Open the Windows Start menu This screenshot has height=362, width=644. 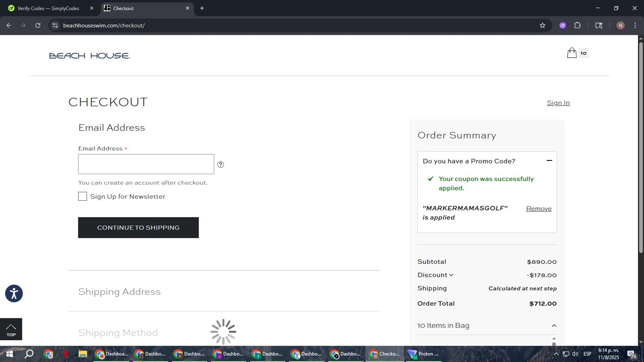pos(9,354)
